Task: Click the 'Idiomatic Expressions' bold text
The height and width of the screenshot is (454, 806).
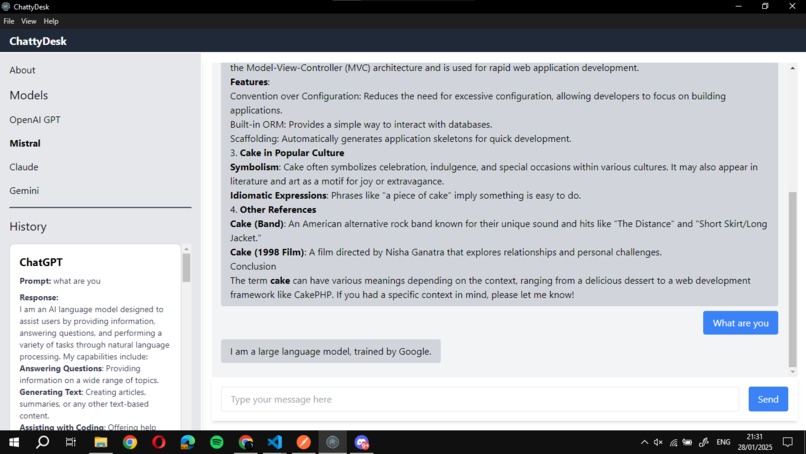Action: (x=278, y=195)
